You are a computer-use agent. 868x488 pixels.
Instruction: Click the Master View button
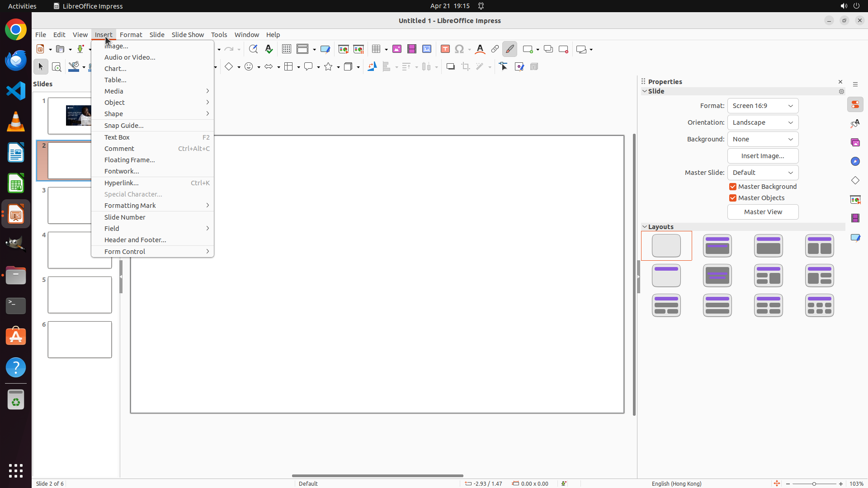[x=763, y=212]
